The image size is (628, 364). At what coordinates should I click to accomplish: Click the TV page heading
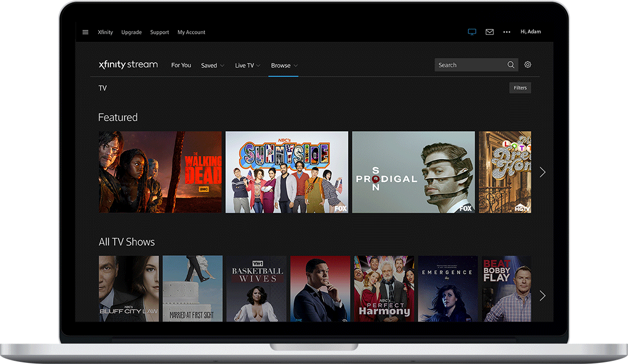[x=102, y=88]
